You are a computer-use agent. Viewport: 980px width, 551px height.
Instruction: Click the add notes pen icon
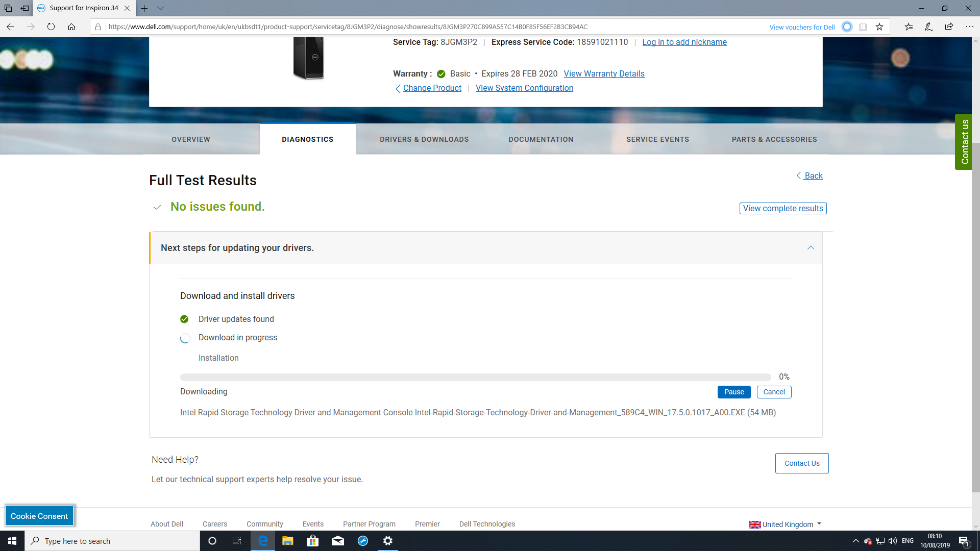928,27
